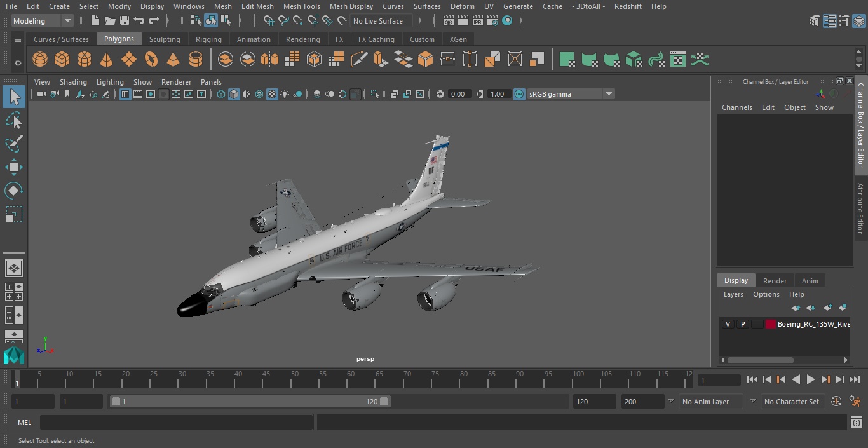The height and width of the screenshot is (448, 868).
Task: Click the checker UV editor shelf icon
Action: pos(678,60)
